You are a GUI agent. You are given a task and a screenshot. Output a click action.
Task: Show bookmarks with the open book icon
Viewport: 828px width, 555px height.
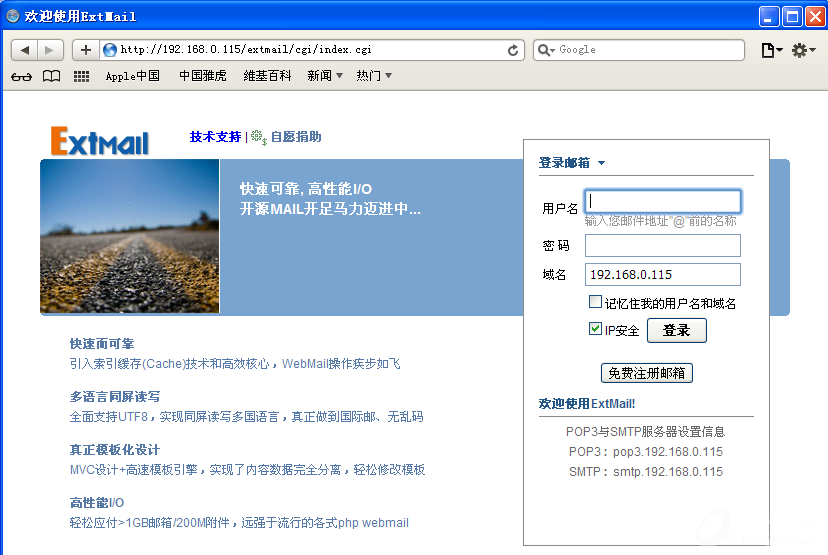click(51, 76)
